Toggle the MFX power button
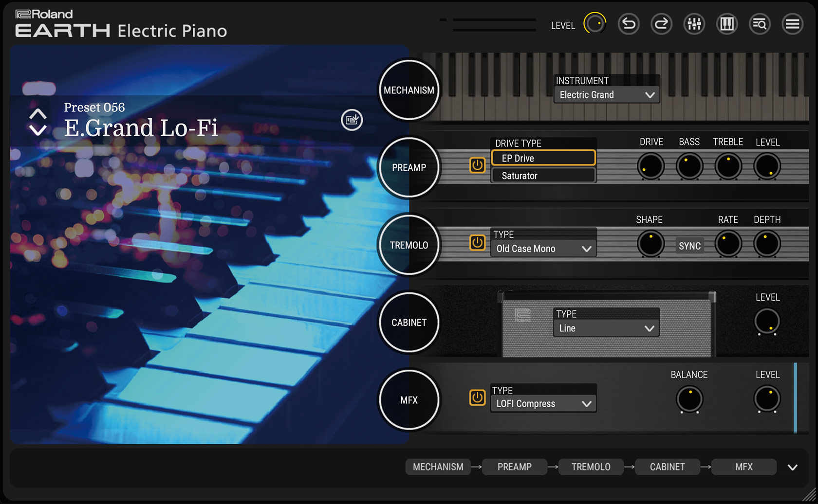This screenshot has width=818, height=504. [x=477, y=398]
